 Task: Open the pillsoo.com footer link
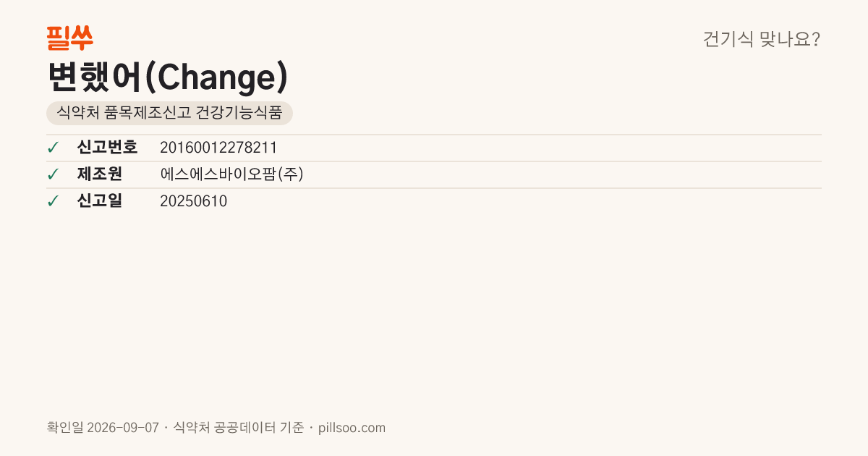pos(352,428)
